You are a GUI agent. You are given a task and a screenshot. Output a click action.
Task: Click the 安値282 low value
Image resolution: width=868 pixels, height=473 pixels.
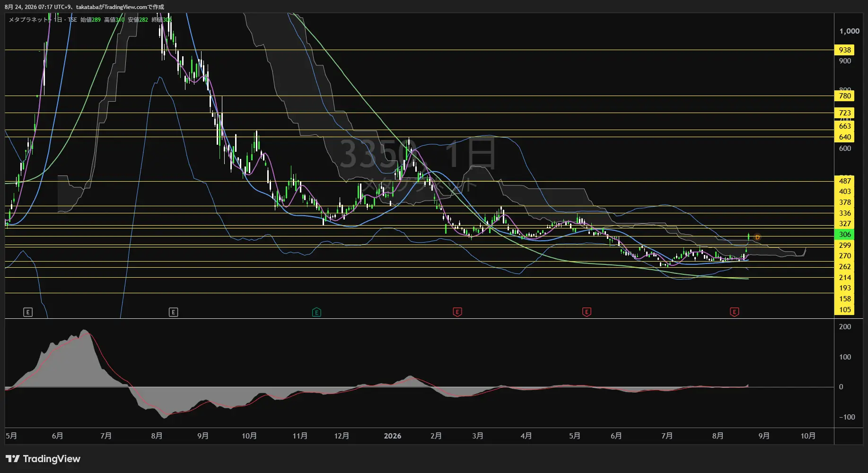pos(138,20)
